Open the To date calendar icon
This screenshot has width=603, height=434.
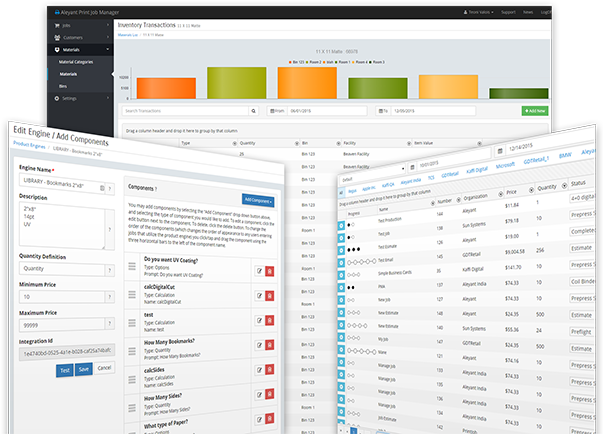381,111
